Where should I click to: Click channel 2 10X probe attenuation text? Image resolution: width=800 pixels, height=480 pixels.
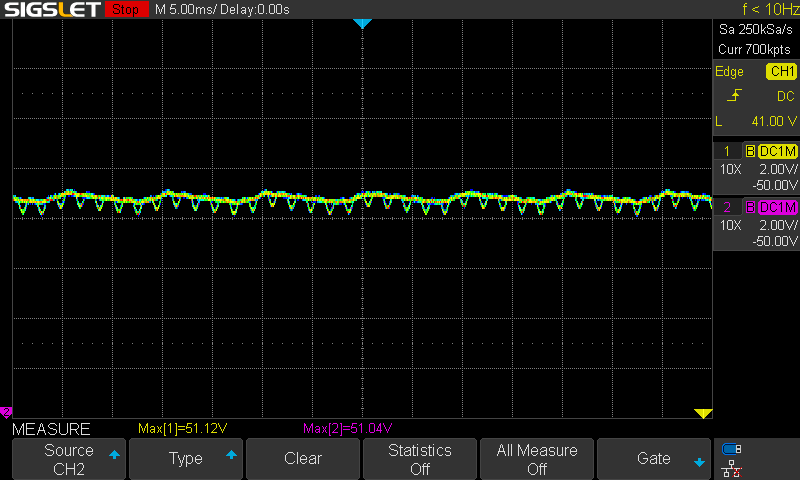point(731,225)
